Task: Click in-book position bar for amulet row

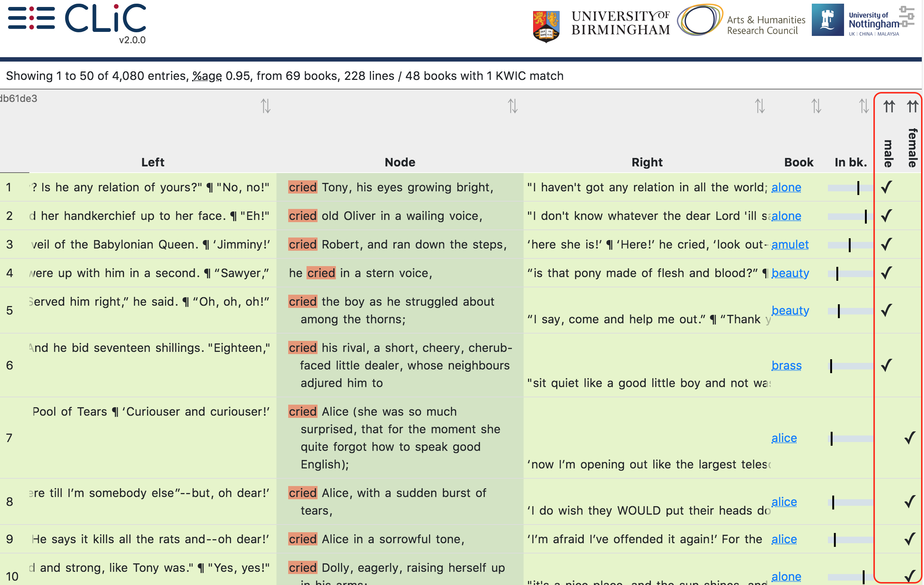Action: pyautogui.click(x=850, y=245)
